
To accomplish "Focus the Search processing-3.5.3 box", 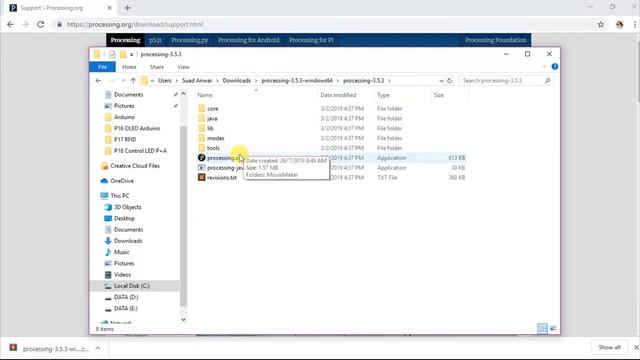I will (506, 81).
